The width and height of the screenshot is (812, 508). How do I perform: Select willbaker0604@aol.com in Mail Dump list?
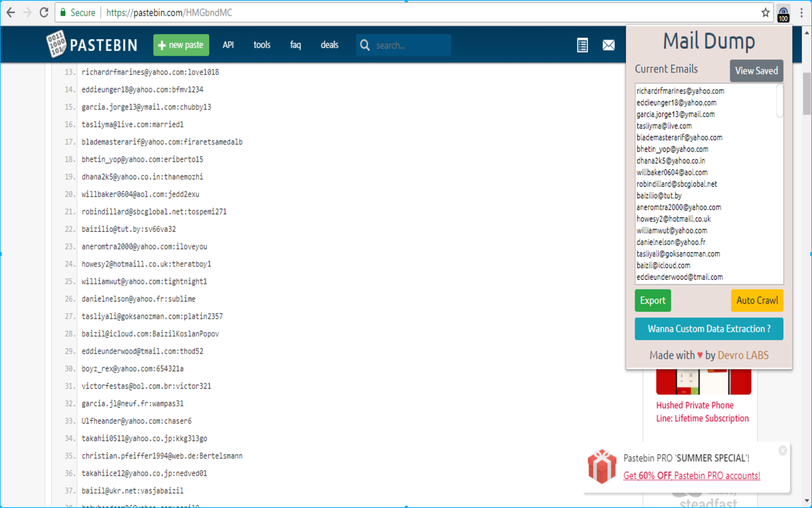(x=672, y=172)
